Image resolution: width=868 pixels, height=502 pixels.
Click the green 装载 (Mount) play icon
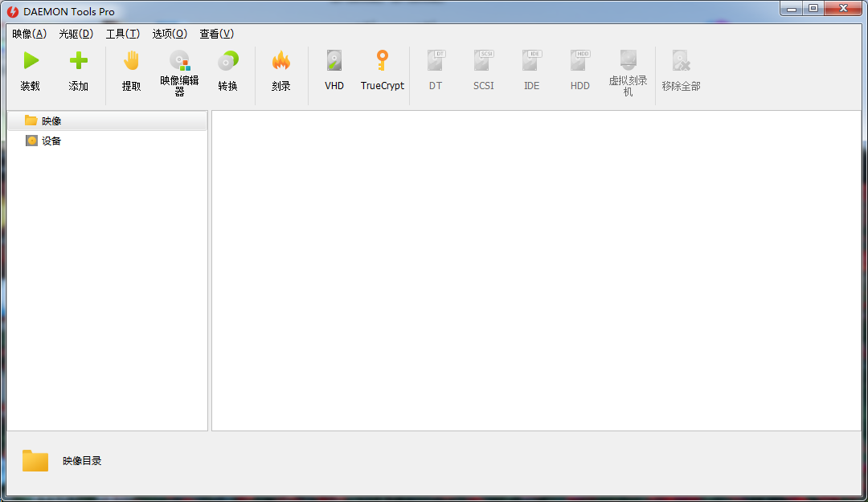pos(31,60)
